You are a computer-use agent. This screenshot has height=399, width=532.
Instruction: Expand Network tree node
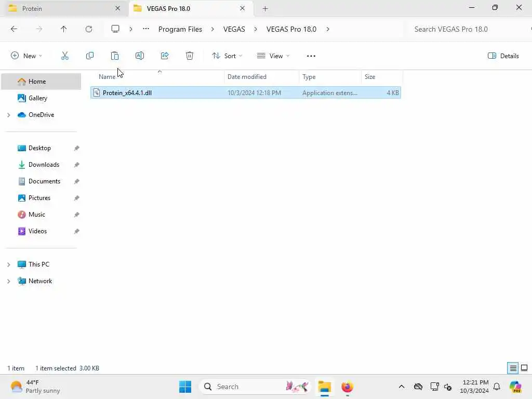click(9, 281)
